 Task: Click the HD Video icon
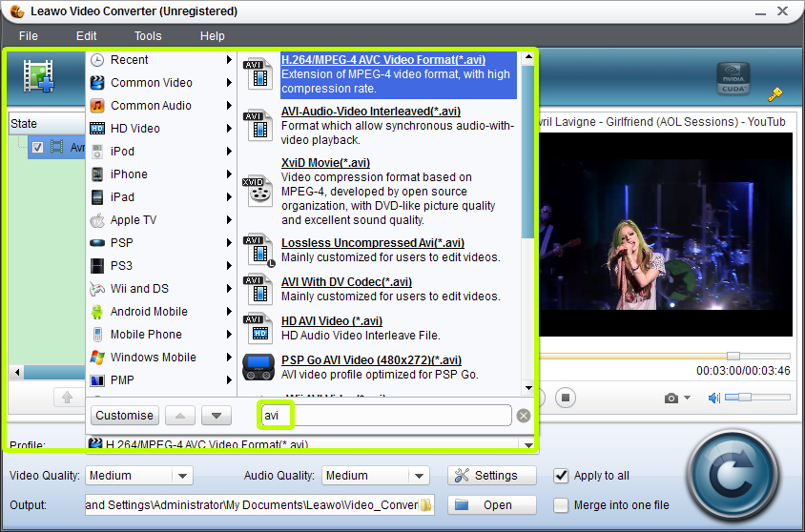(97, 129)
